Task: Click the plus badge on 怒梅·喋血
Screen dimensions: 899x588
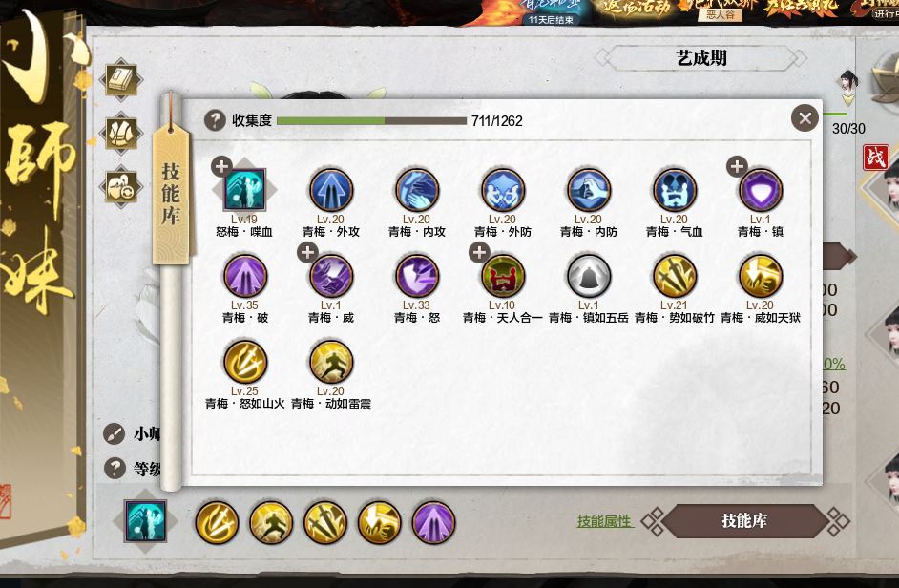Action: point(221,166)
